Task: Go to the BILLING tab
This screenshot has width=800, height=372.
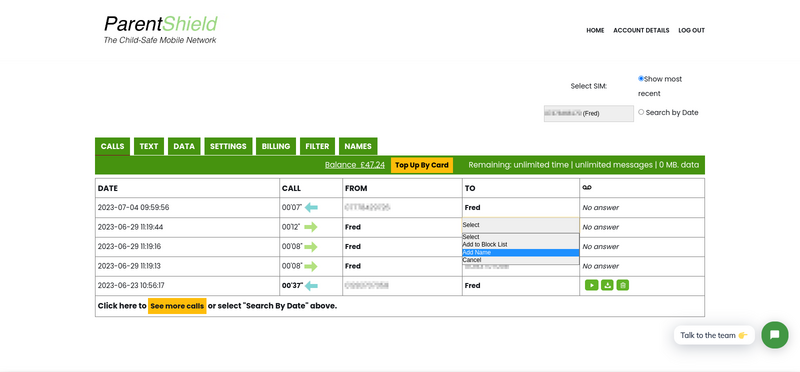Action: (276, 146)
